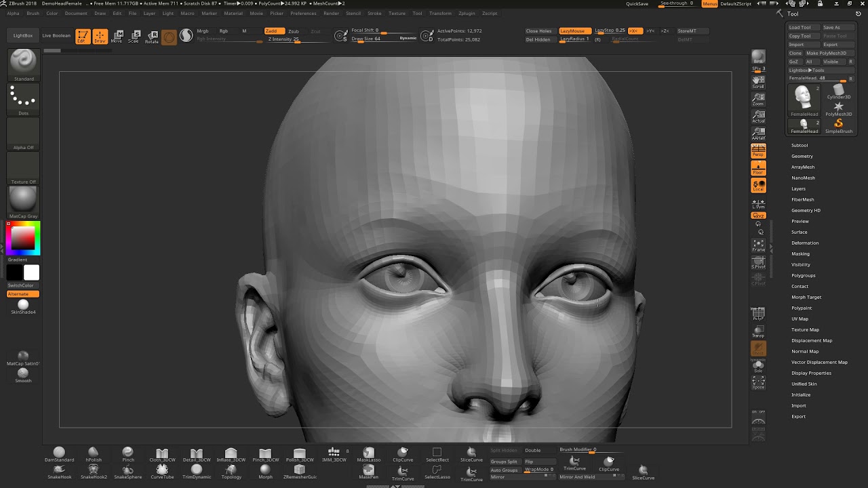Select the DamStandard brush

(x=59, y=453)
